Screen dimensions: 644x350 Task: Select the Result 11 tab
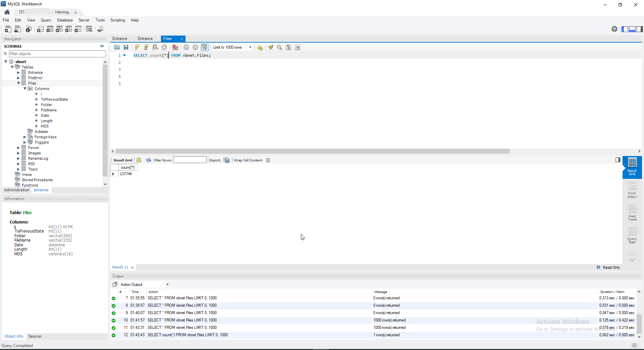coord(120,267)
